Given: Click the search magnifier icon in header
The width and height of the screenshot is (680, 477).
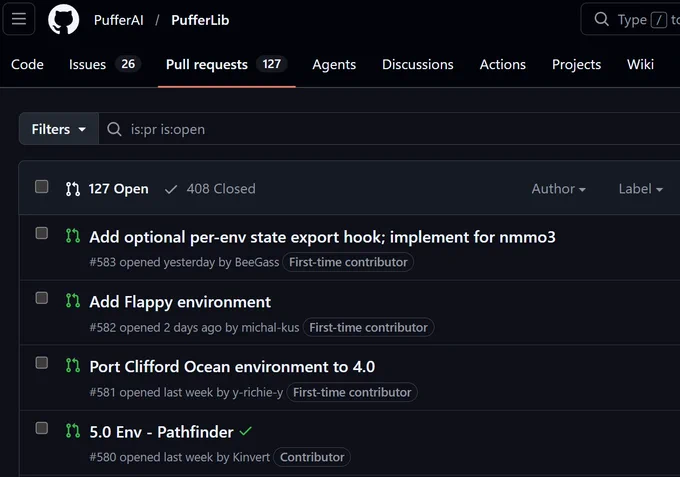Looking at the screenshot, I should pos(602,19).
